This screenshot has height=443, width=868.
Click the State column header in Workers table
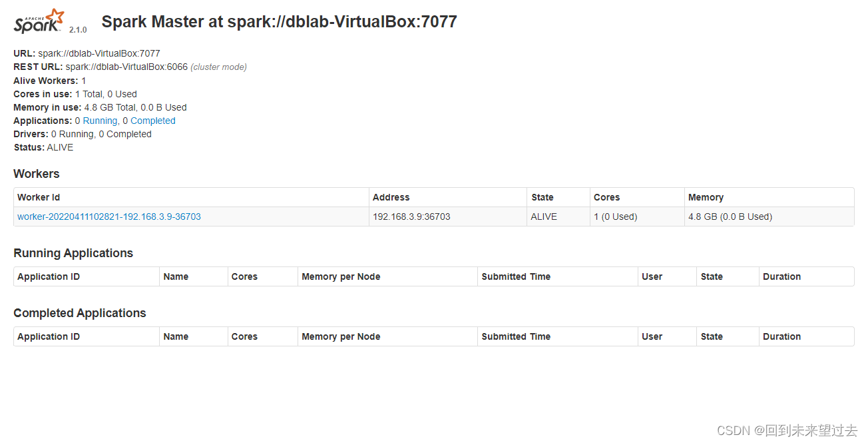[542, 197]
